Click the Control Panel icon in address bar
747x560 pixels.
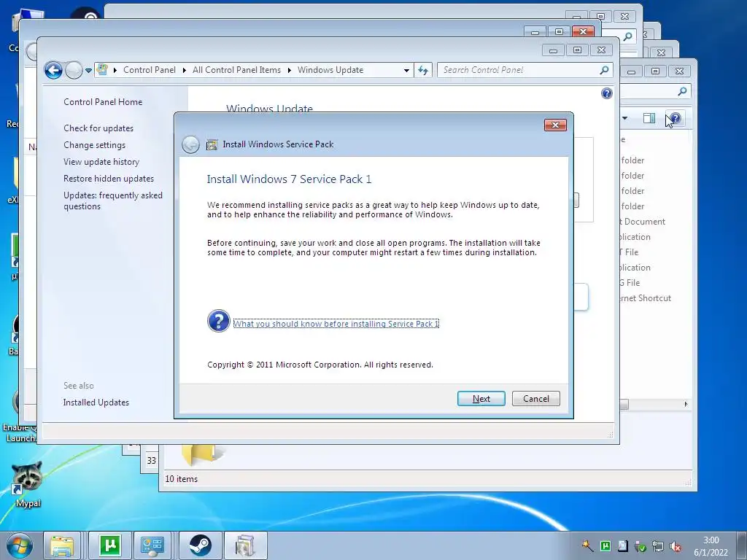pos(102,70)
